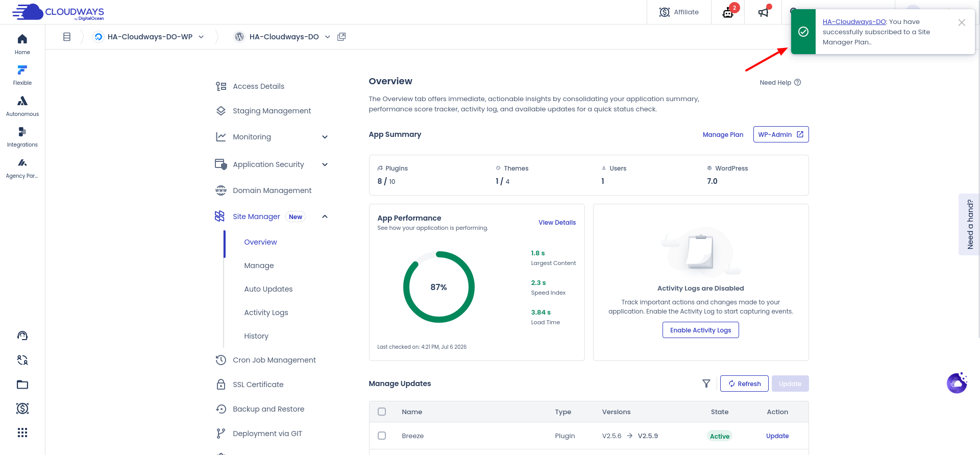Dismiss the success notification
The height and width of the screenshot is (455, 980).
coord(962,22)
